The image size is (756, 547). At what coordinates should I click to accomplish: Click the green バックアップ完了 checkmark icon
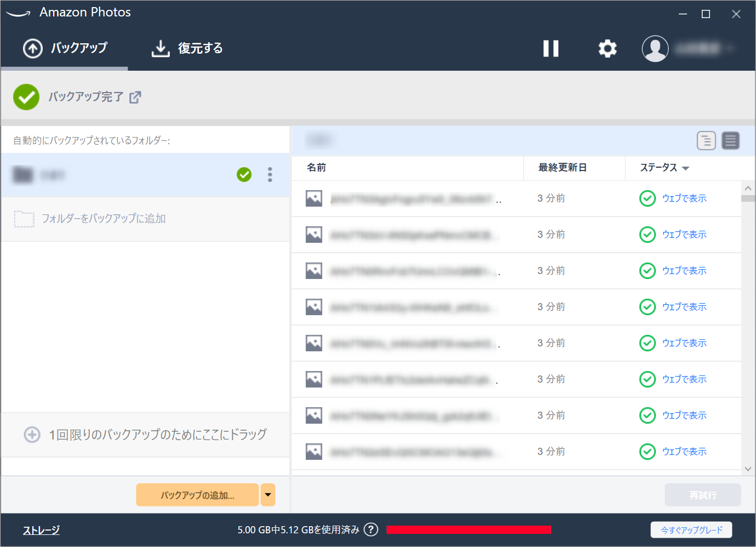pos(26,97)
